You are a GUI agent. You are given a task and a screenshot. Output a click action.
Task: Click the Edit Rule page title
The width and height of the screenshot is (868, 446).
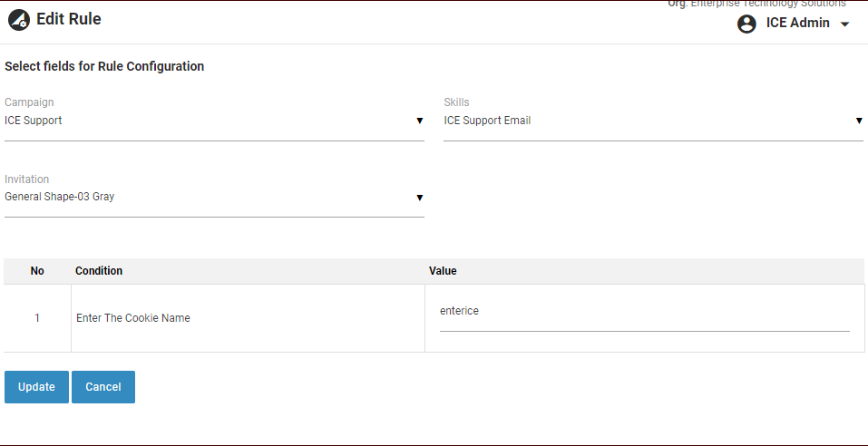click(x=69, y=19)
